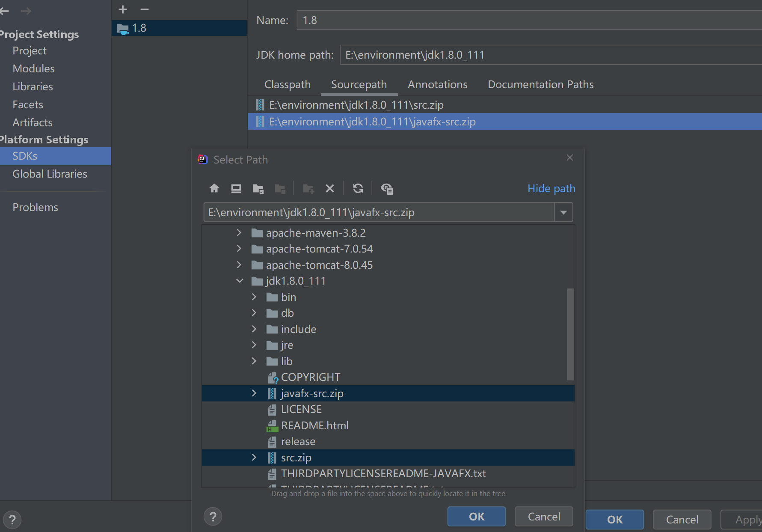Viewport: 762px width, 532px height.
Task: Expand the apache-maven-3.8.2 folder
Action: tap(239, 233)
